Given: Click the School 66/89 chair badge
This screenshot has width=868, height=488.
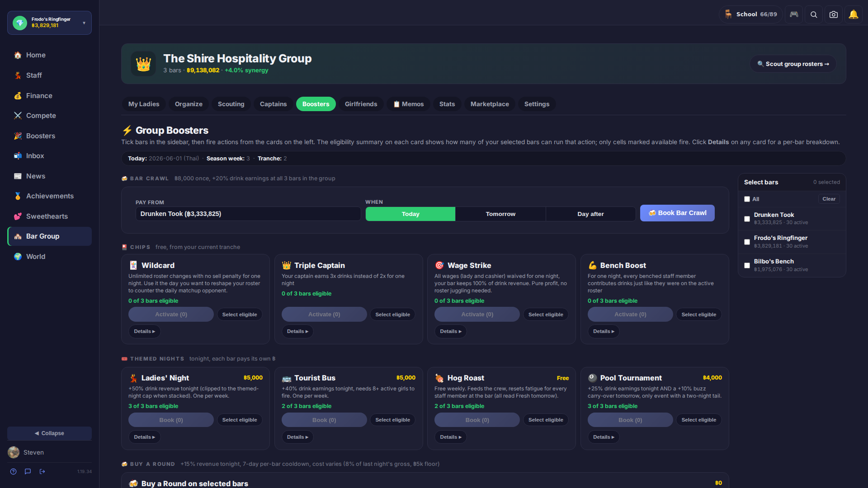Looking at the screenshot, I should pyautogui.click(x=751, y=14).
